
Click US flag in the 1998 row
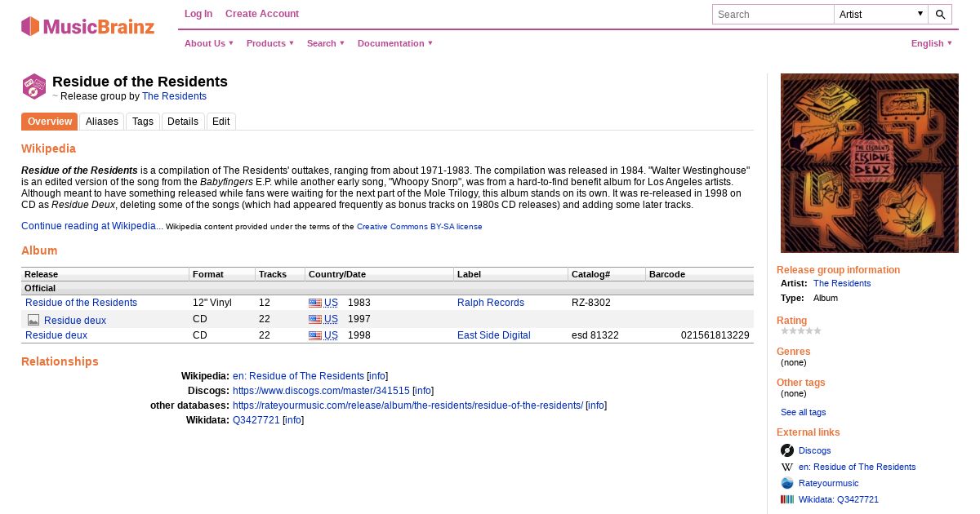click(x=315, y=335)
